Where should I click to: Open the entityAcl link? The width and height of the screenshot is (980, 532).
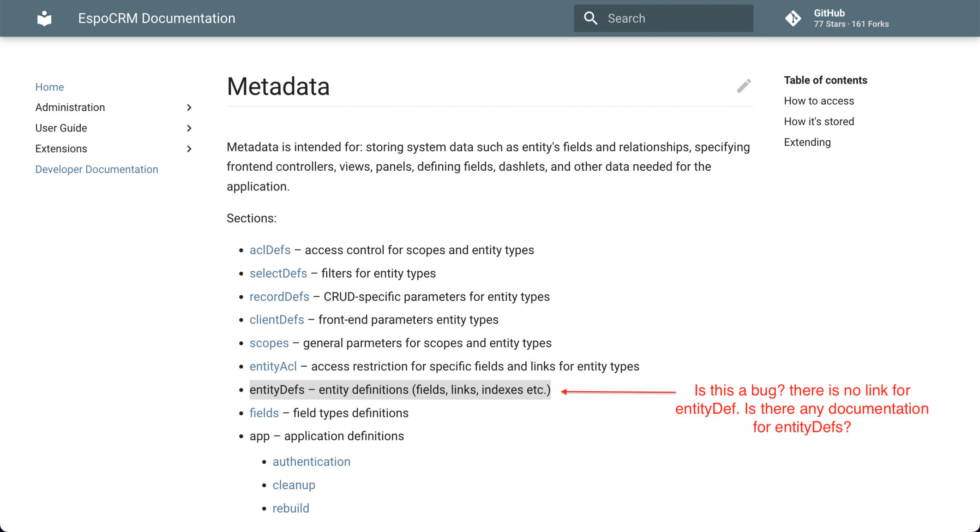pyautogui.click(x=273, y=366)
